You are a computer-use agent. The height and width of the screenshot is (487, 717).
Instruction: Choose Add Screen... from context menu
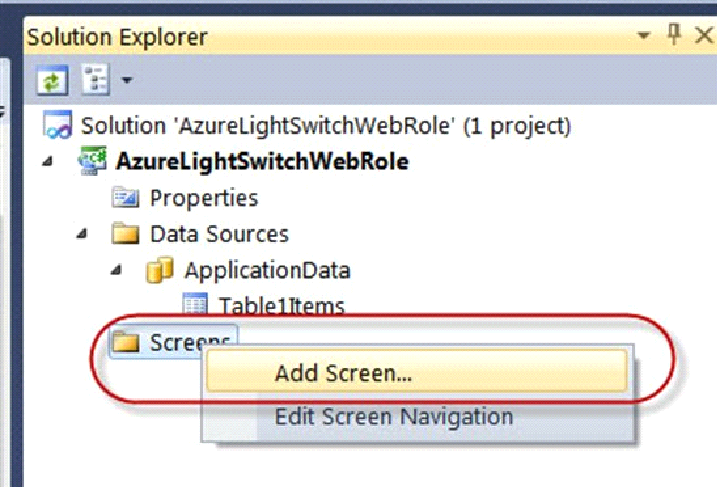(x=344, y=374)
